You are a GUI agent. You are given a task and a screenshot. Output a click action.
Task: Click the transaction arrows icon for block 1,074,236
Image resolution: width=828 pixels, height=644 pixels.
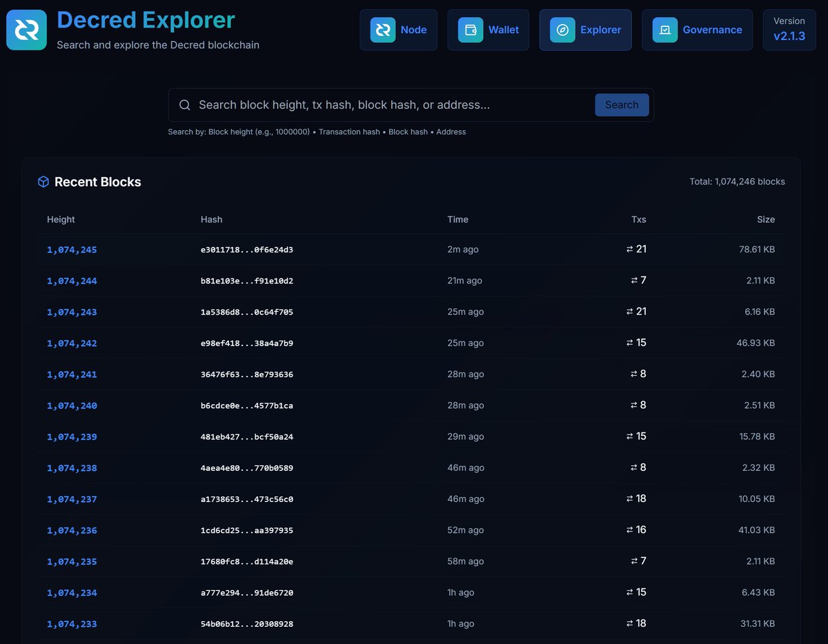630,530
